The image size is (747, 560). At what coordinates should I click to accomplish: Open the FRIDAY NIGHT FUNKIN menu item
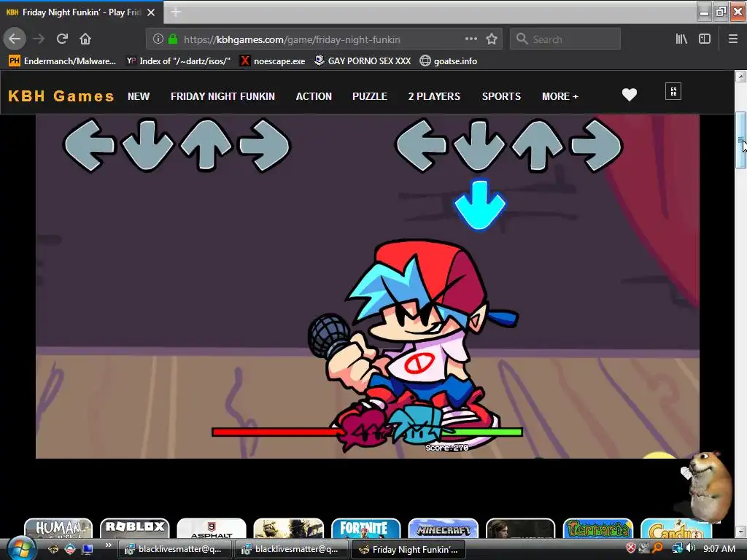[222, 96]
